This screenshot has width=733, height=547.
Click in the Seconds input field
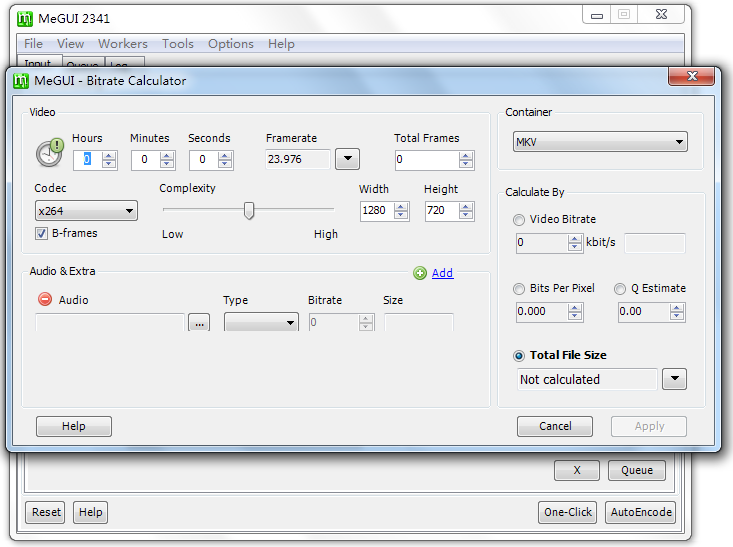(x=204, y=159)
